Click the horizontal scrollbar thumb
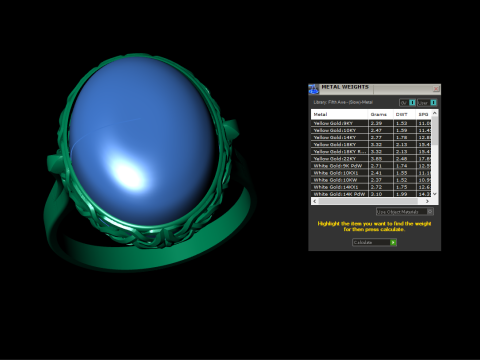Viewport: 480px width, 360px height. (x=368, y=201)
